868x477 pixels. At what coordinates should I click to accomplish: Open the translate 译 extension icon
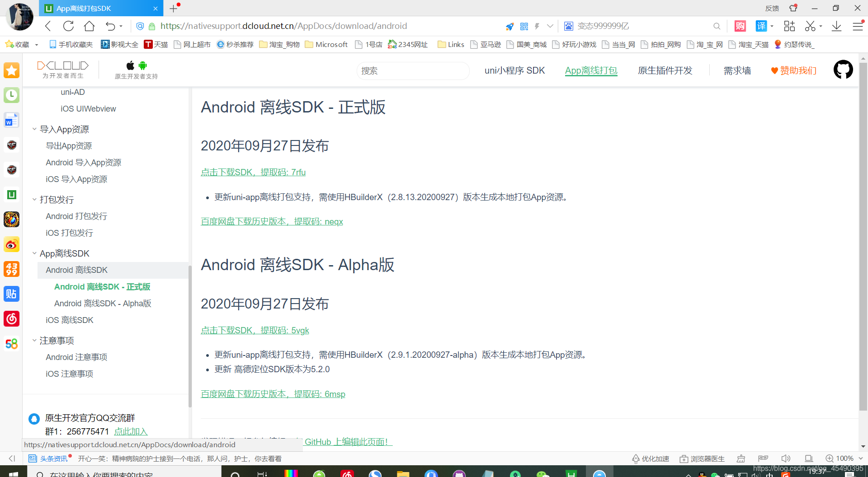point(761,26)
